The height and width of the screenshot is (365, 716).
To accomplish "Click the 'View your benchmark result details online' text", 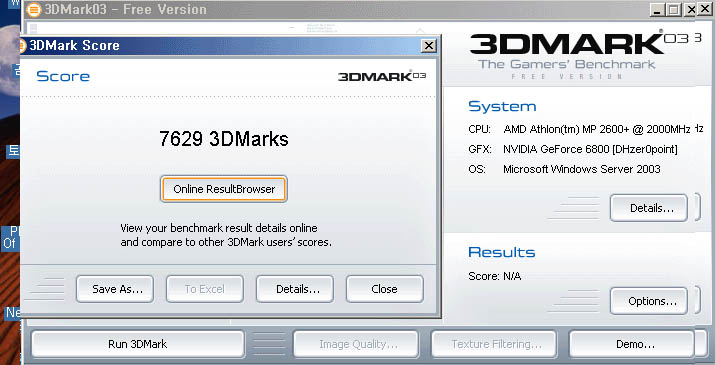I will click(219, 228).
